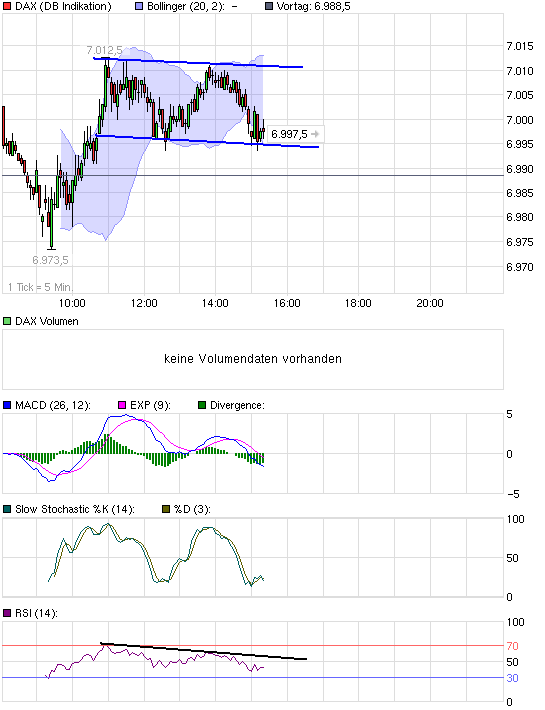Viewport: 545px width, 710px height.
Task: Click the 6.970 price axis label
Action: (x=520, y=267)
